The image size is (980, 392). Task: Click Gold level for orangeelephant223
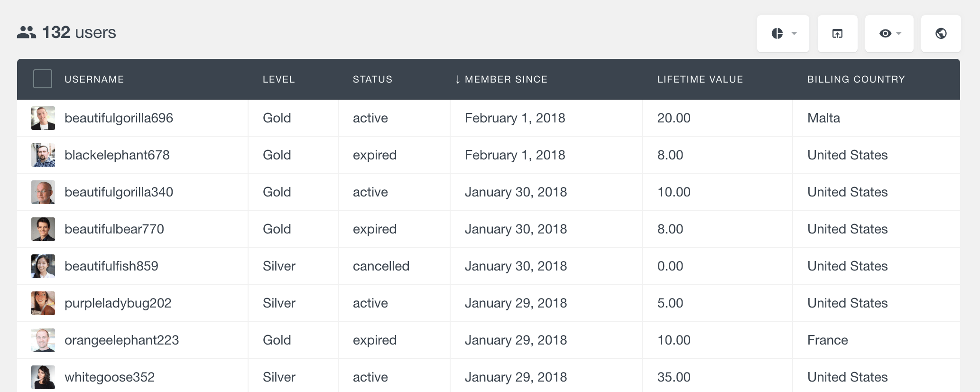click(277, 340)
